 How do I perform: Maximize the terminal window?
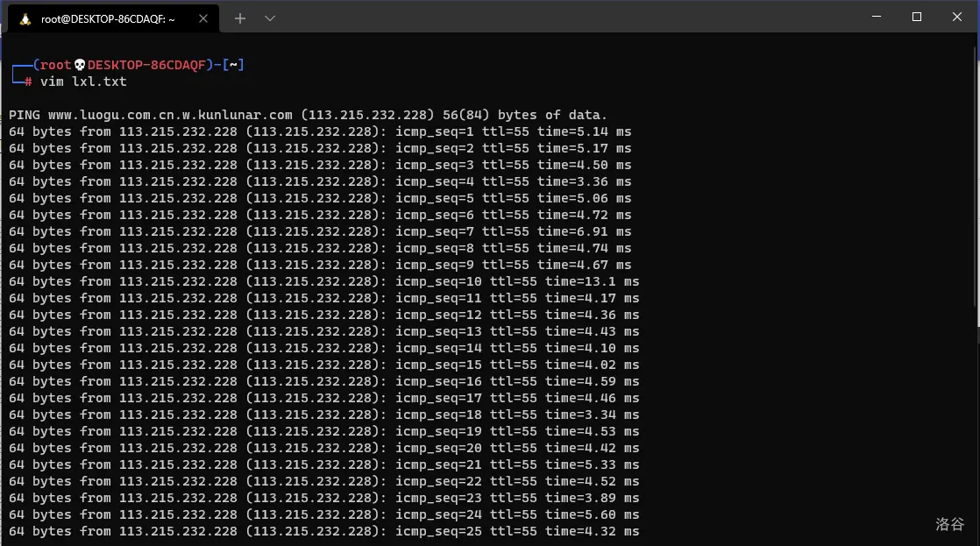(916, 17)
